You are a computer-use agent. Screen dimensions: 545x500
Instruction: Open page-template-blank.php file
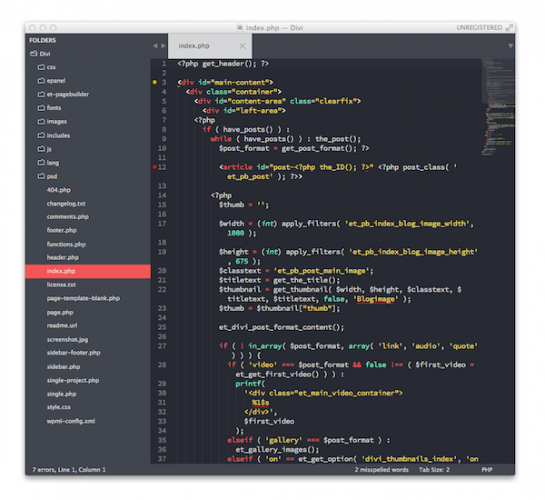pos(83,298)
